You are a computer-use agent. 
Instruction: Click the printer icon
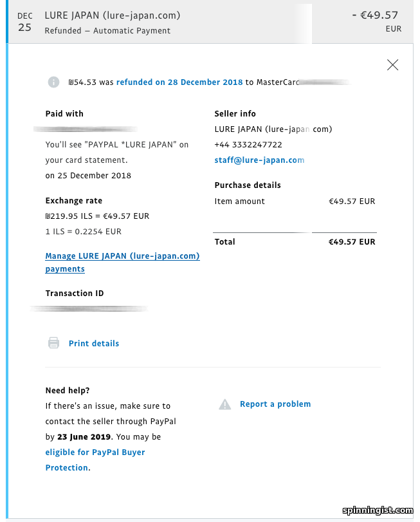(x=54, y=343)
